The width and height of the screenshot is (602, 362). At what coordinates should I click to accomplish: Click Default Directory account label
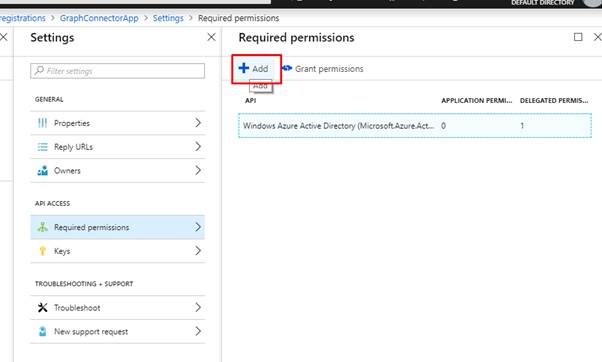[542, 3]
